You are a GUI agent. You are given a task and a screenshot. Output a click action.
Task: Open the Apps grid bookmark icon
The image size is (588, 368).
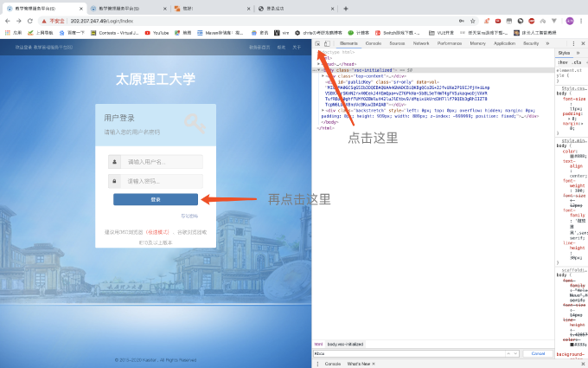8,33
